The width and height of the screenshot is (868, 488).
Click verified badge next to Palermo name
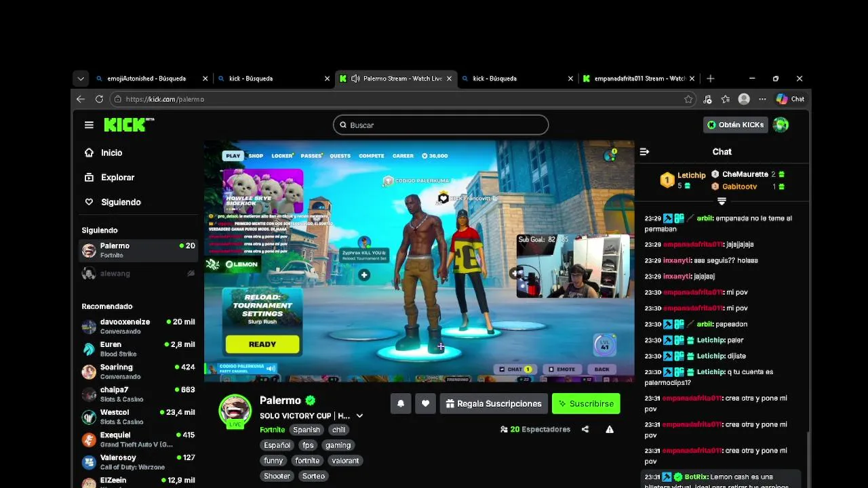tap(310, 401)
